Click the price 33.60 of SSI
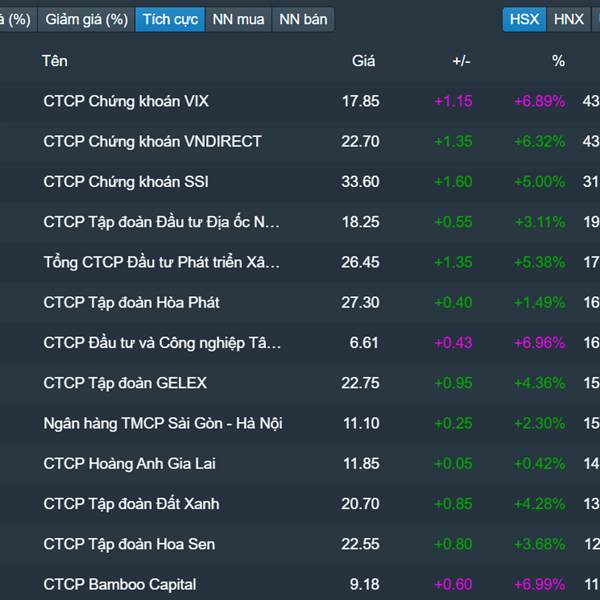The height and width of the screenshot is (600, 600). pos(360,182)
